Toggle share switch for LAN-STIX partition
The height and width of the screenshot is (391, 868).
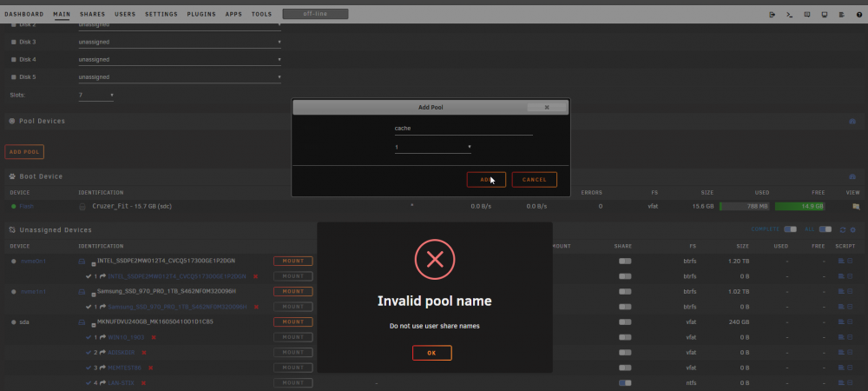(x=625, y=382)
